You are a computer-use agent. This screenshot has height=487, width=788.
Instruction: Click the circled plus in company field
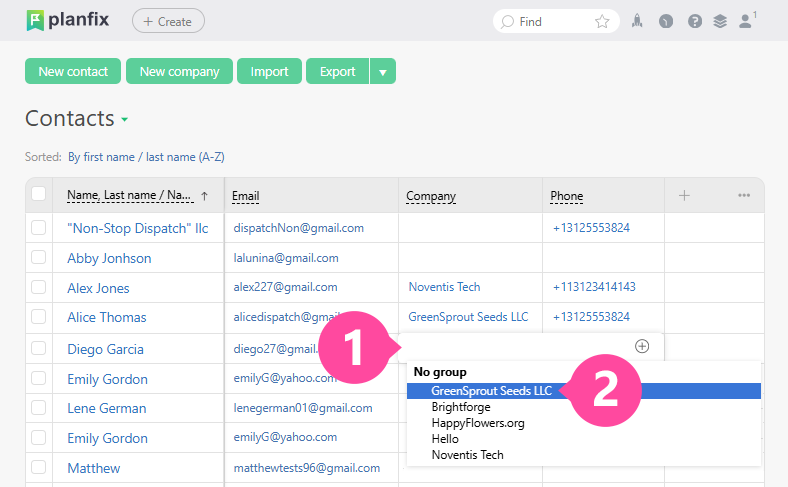pyautogui.click(x=642, y=346)
